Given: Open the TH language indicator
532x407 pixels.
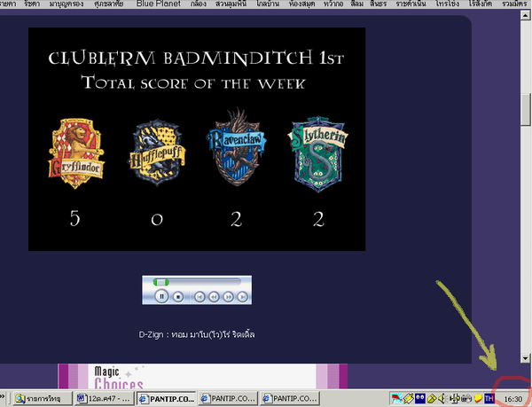Looking at the screenshot, I should [489, 398].
